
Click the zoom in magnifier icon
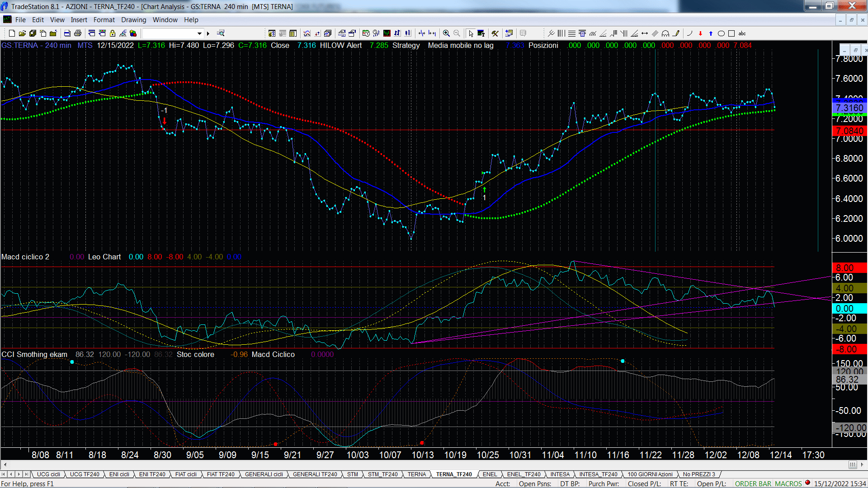tap(446, 33)
